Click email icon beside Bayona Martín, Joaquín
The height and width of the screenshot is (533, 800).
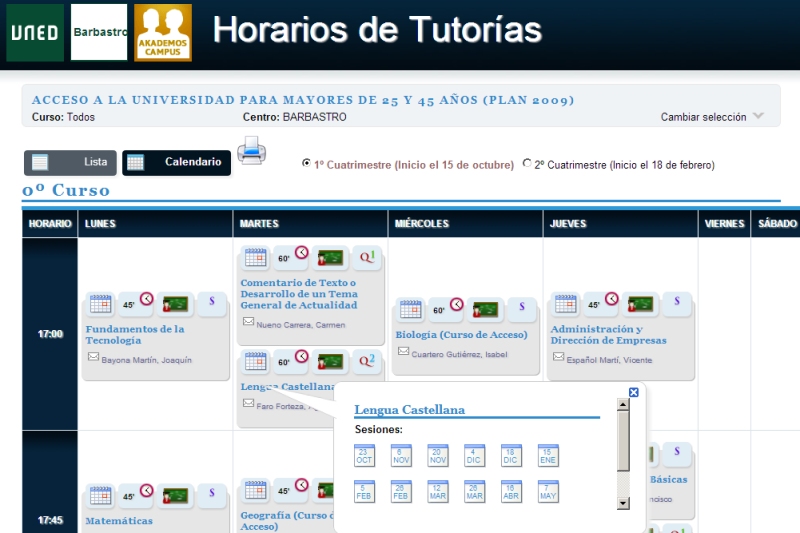coord(93,358)
